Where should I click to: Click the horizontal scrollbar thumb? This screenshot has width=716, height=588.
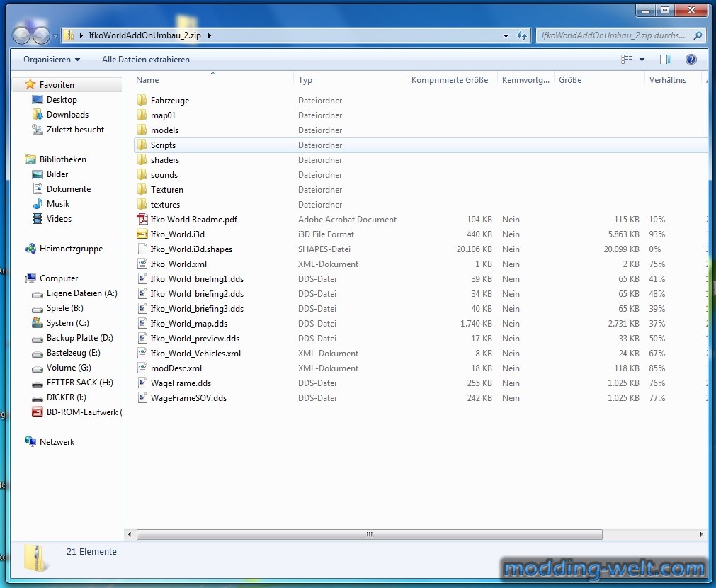[x=370, y=534]
